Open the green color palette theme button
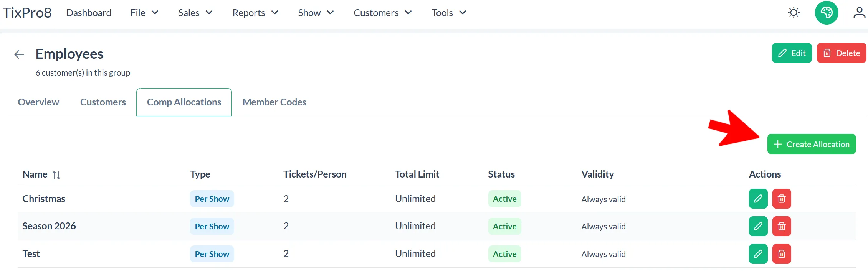 (x=827, y=13)
